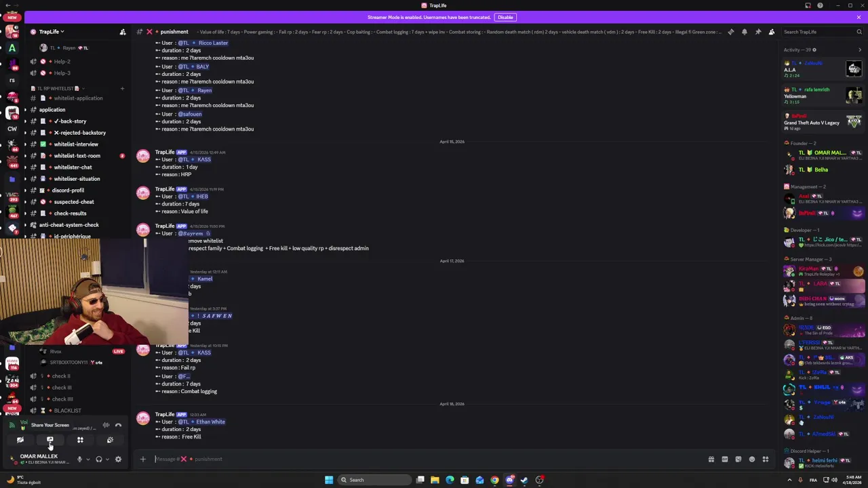Open the emoji picker
Image resolution: width=868 pixels, height=488 pixels.
pyautogui.click(x=752, y=460)
